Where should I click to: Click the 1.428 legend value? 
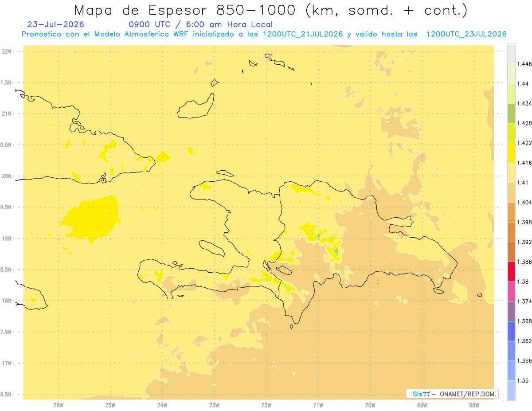click(524, 123)
